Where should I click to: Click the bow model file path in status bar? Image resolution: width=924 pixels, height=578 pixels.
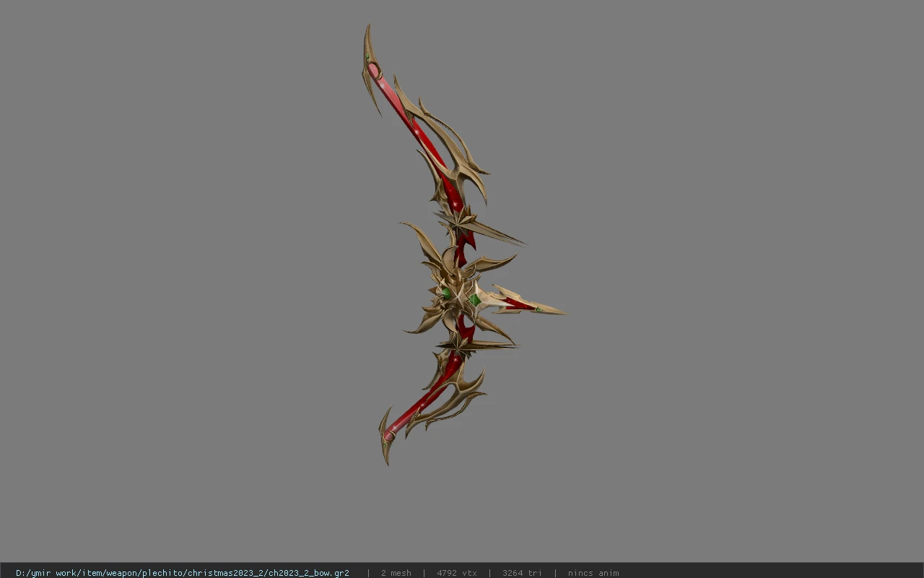(x=183, y=573)
